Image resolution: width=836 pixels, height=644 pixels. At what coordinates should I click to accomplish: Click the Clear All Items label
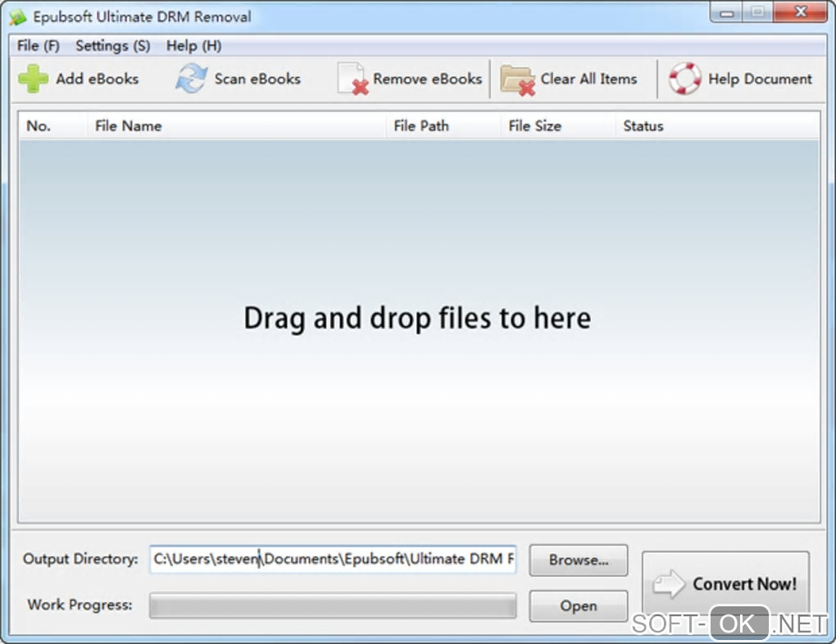click(588, 79)
